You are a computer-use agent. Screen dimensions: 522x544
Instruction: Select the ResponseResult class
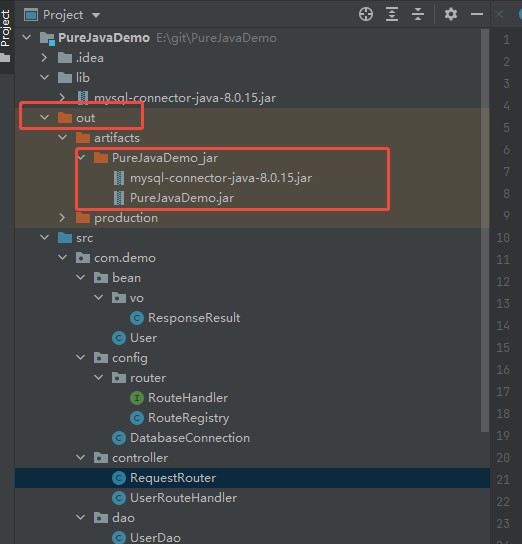[x=194, y=318]
